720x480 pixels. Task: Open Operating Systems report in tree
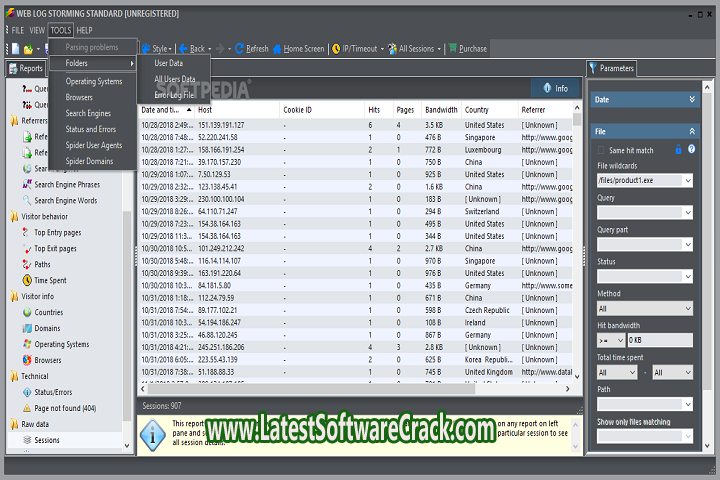62,344
